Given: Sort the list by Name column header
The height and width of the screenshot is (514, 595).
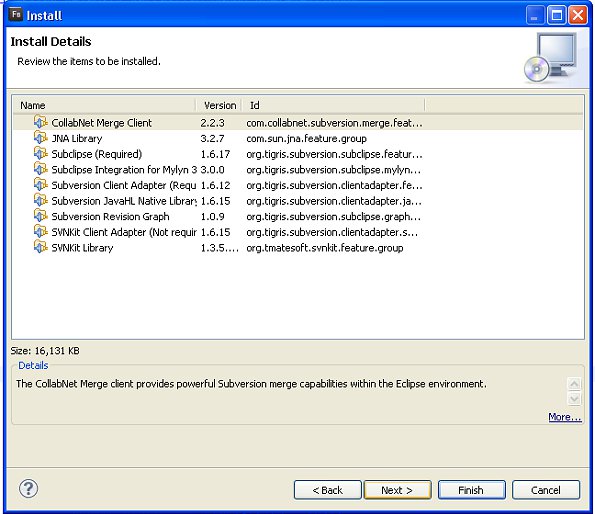Looking at the screenshot, I should [x=104, y=105].
